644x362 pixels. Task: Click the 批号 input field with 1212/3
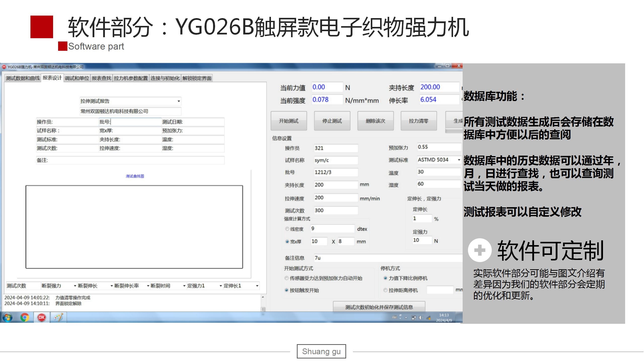336,172
